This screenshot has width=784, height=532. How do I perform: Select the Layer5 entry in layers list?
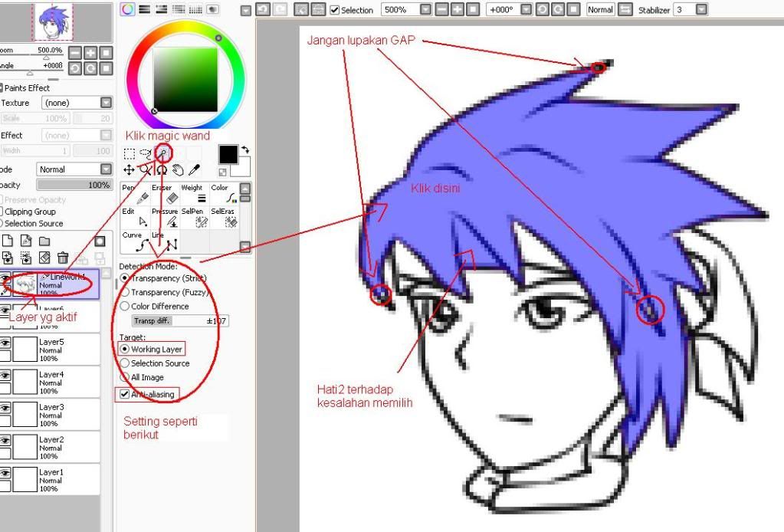pos(57,350)
